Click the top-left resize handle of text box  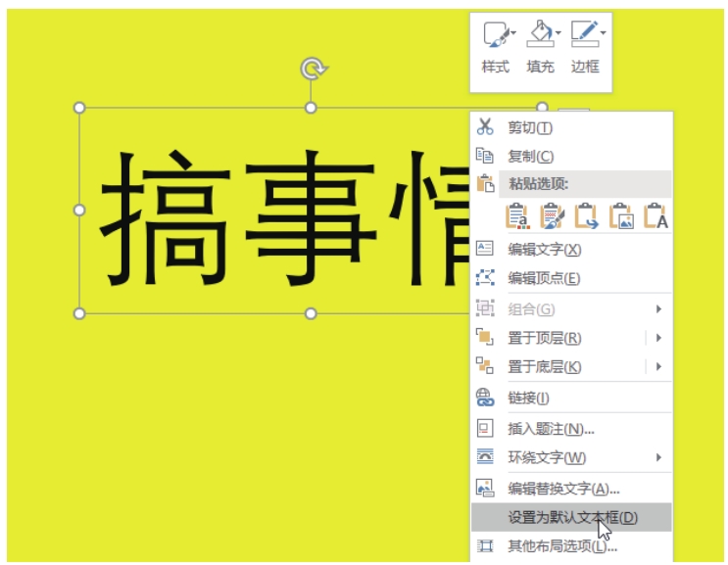coord(79,108)
